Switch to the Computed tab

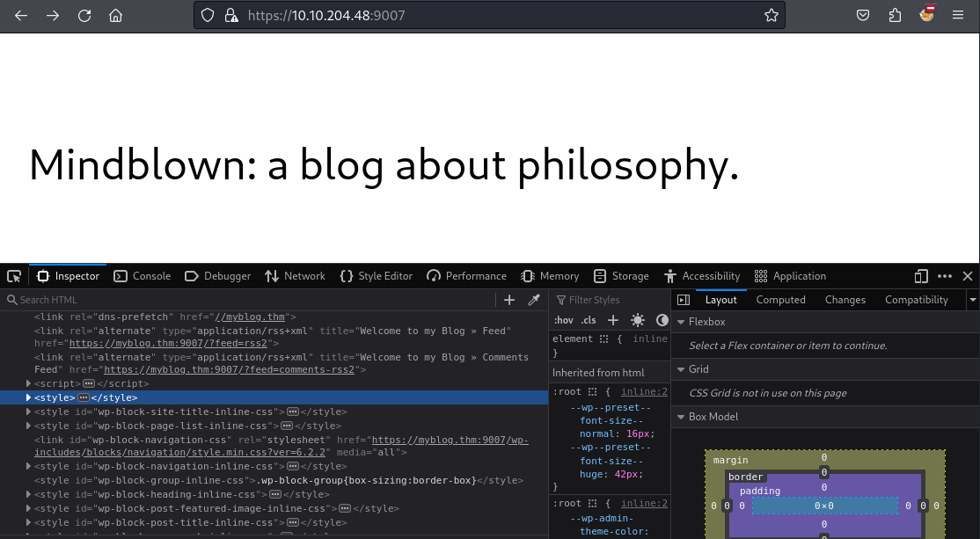pos(780,300)
